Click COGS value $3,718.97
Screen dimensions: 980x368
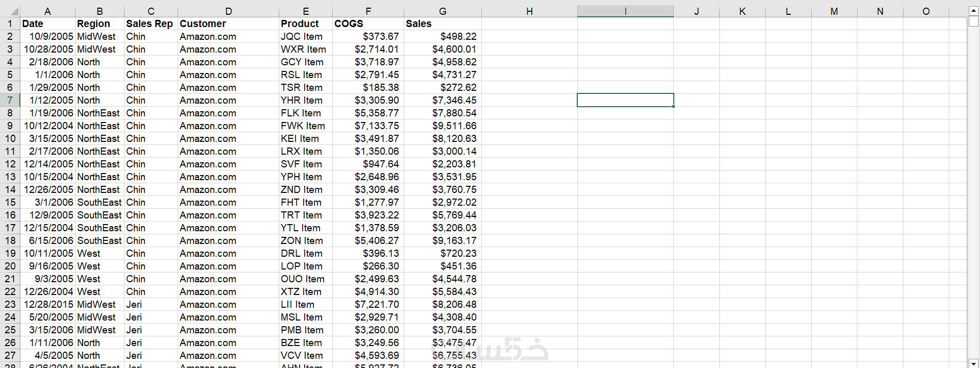coord(368,62)
